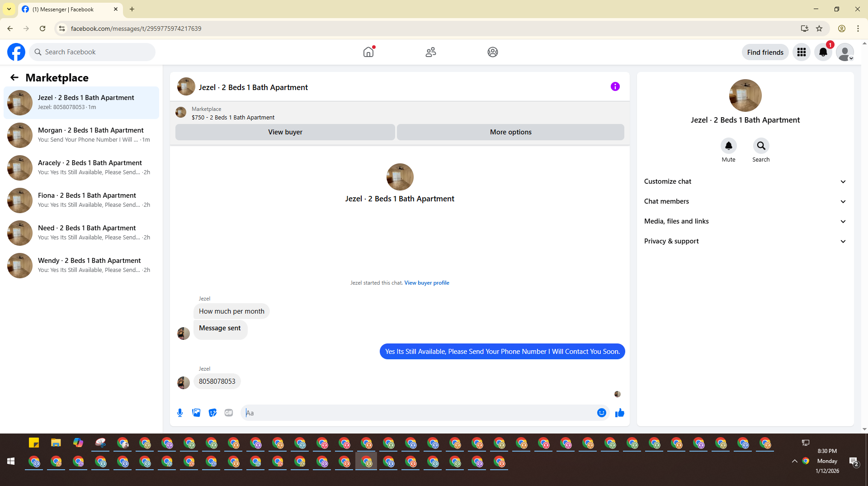Screen dimensions: 868x486
Task: View site information icon in address bar
Action: click(x=62, y=29)
